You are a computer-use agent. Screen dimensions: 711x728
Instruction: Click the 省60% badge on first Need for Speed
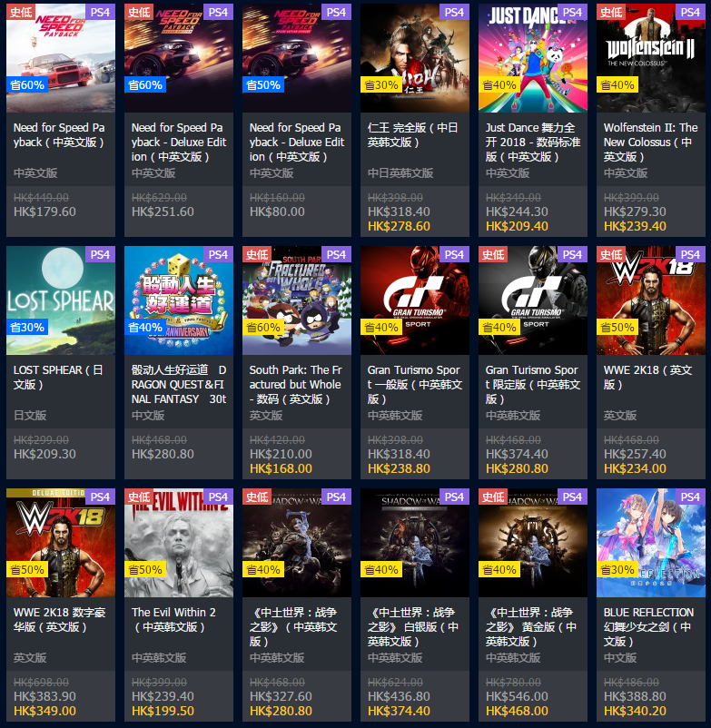[27, 85]
